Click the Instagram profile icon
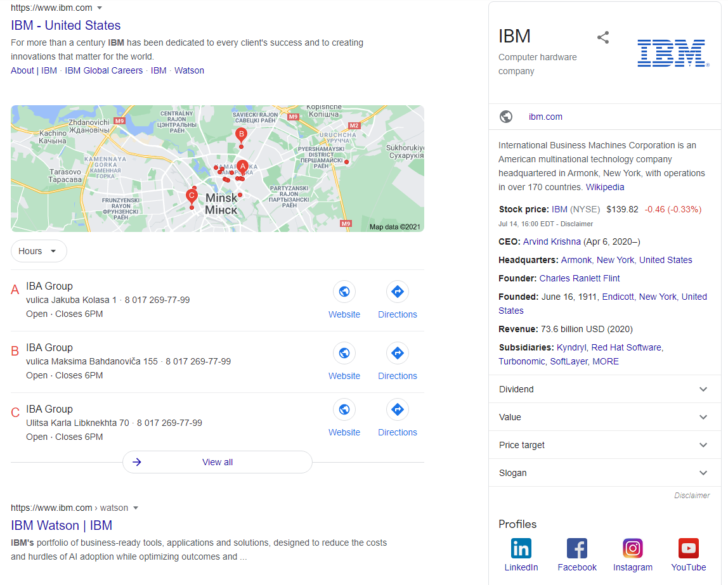Viewport: 728px width, 585px height. (632, 548)
